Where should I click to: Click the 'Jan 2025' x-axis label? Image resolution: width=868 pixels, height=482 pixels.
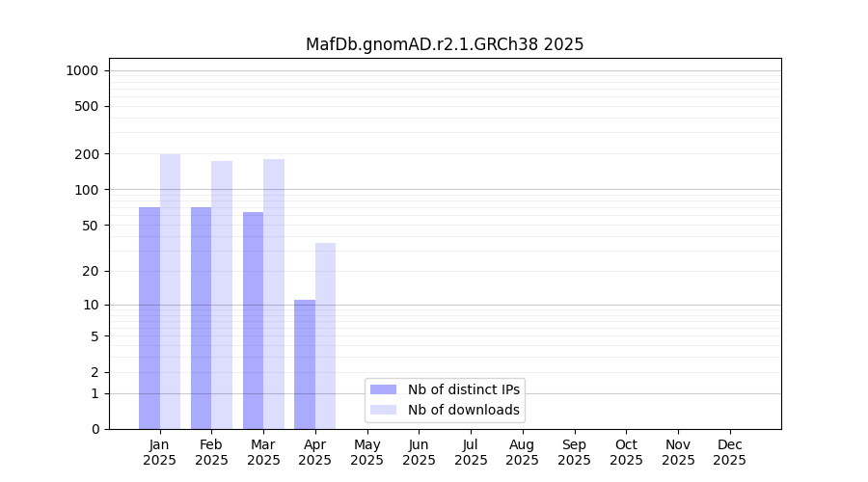point(160,452)
